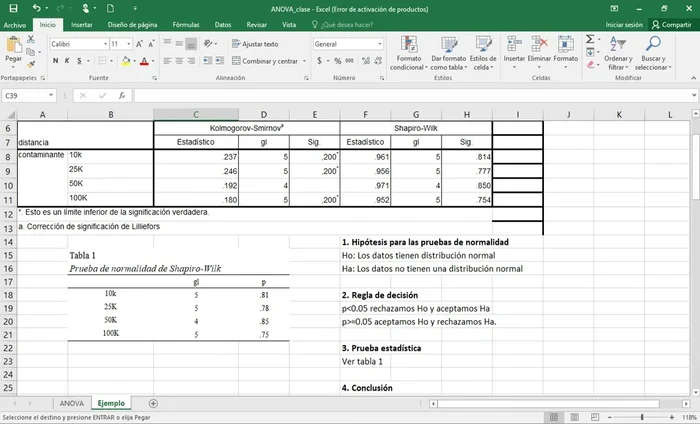Image resolution: width=700 pixels, height=424 pixels.
Task: Increase decimal places
Action: pyautogui.click(x=366, y=61)
